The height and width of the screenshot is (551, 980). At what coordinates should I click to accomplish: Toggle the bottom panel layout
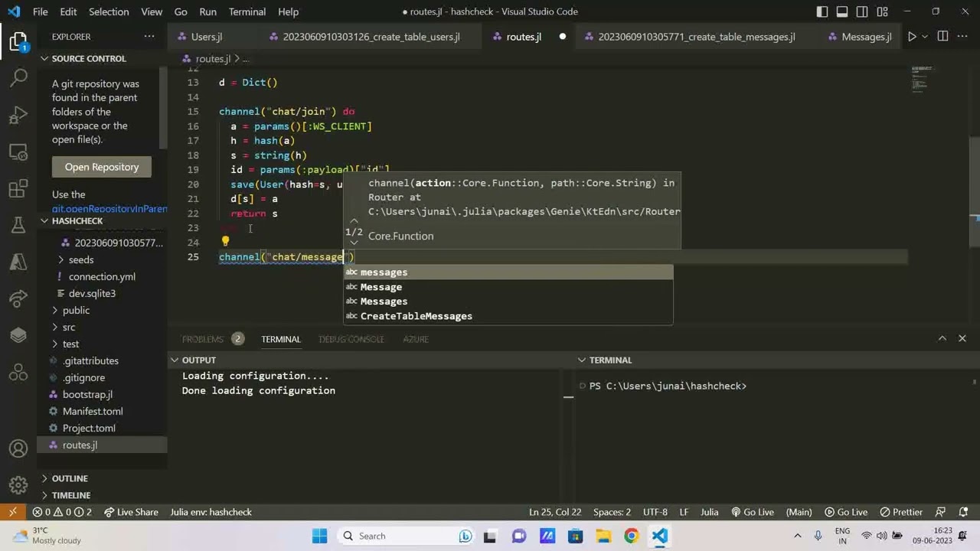[x=842, y=11]
